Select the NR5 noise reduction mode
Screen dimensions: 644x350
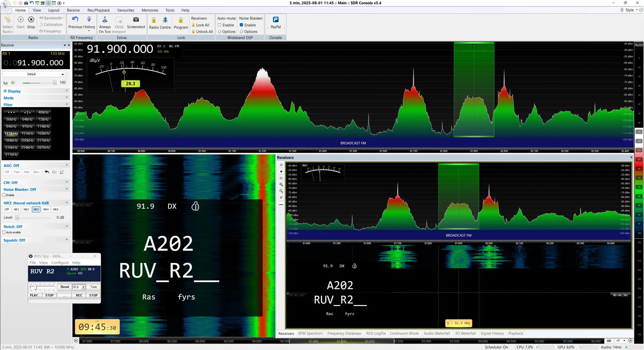click(56, 209)
